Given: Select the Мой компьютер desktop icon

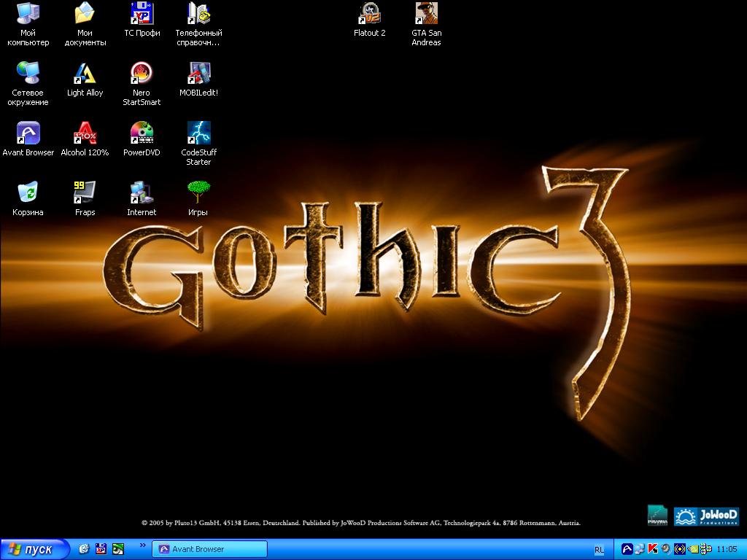Looking at the screenshot, I should 28,13.
